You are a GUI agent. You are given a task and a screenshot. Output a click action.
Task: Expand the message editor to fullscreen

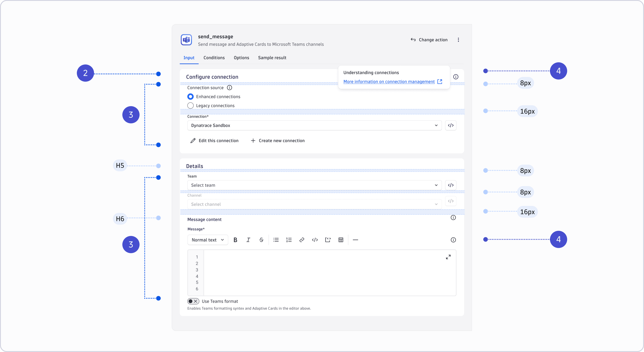[x=448, y=257]
